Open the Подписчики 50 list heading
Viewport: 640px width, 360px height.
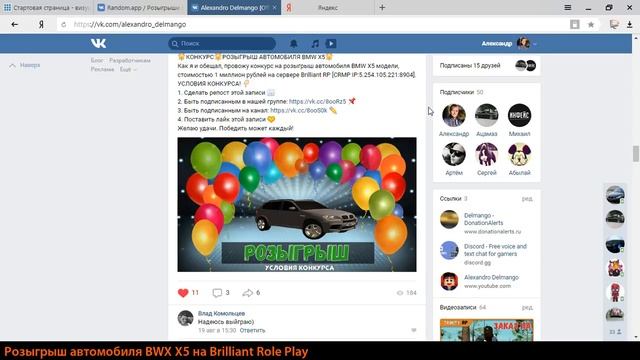coord(461,92)
